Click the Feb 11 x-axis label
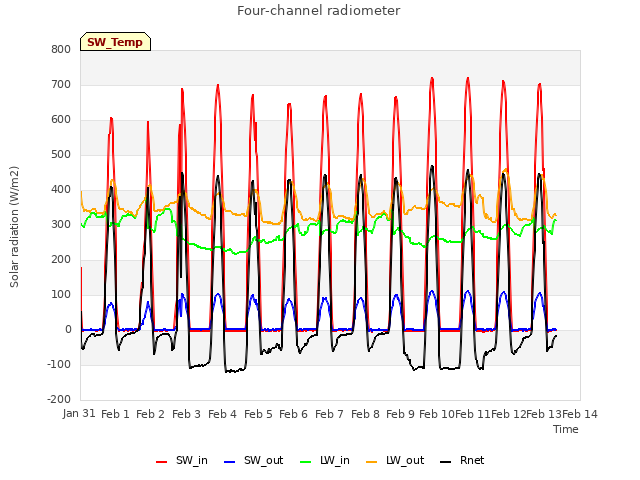640x480 pixels. (473, 414)
